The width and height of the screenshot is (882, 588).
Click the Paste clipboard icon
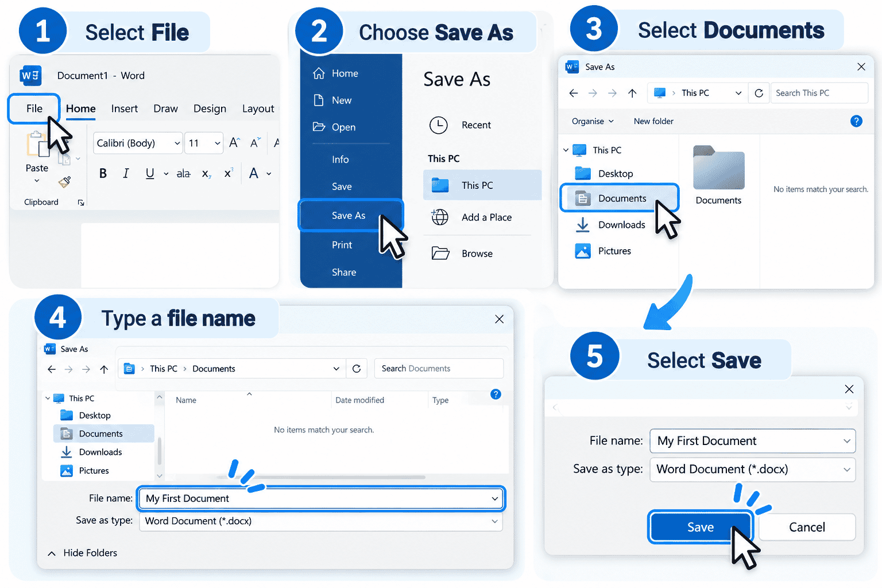(x=37, y=144)
